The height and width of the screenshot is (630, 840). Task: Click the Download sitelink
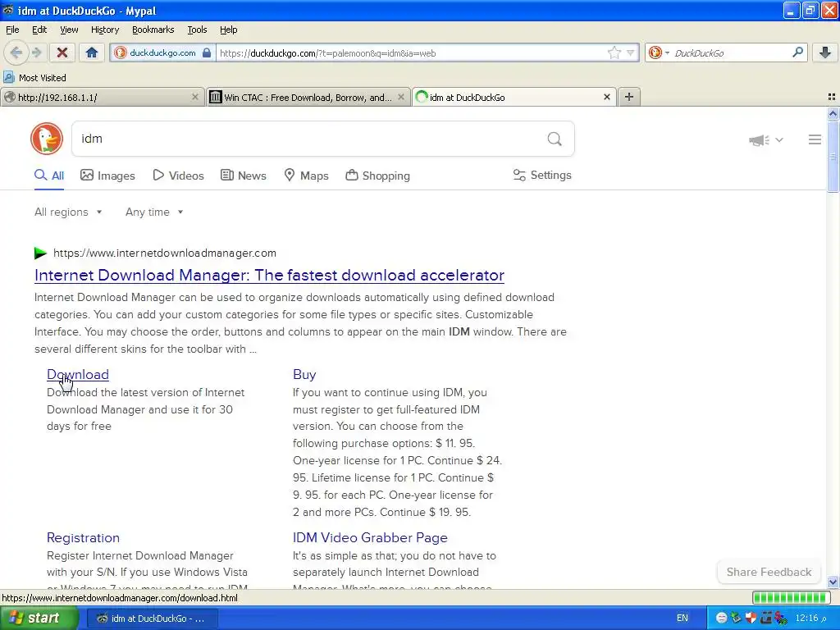[x=78, y=374]
